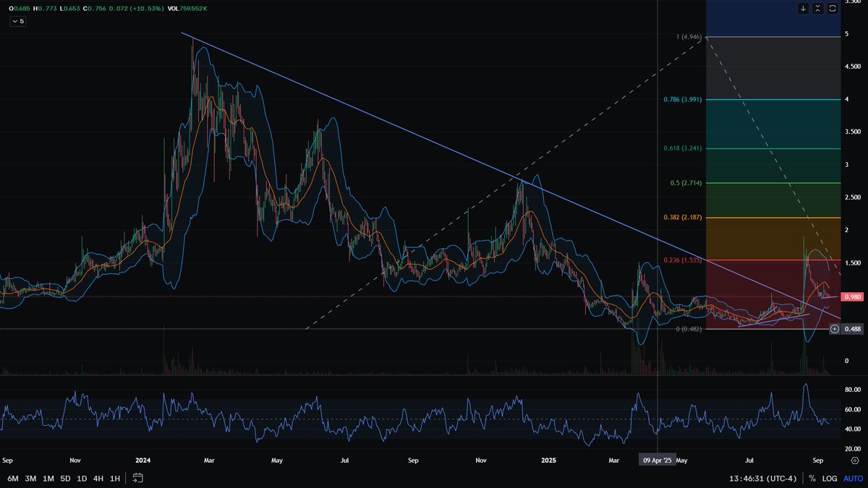Screen dimensions: 868x488
Task: Click the collapse pane arrows icon
Action: click(x=818, y=9)
